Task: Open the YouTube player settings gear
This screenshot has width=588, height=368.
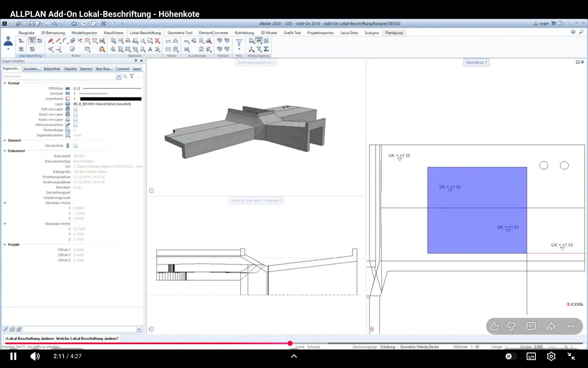Action: [551, 356]
